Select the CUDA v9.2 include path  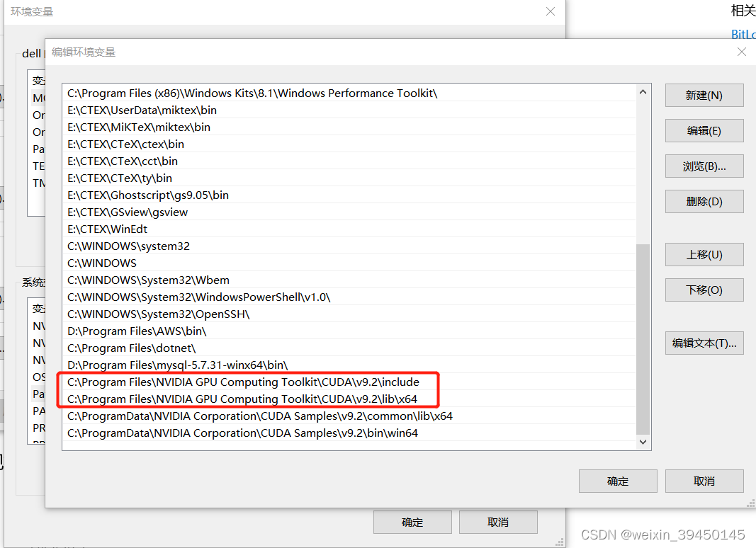349,382
